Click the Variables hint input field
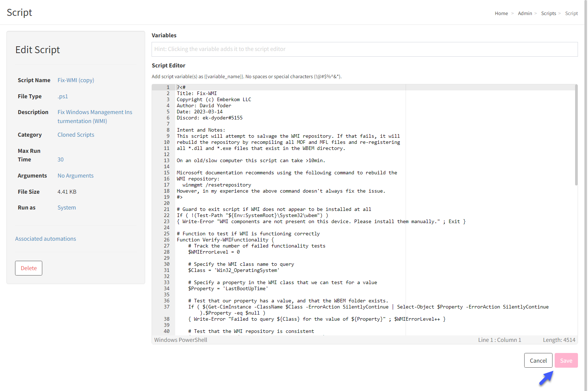The image size is (588, 391). [x=364, y=49]
